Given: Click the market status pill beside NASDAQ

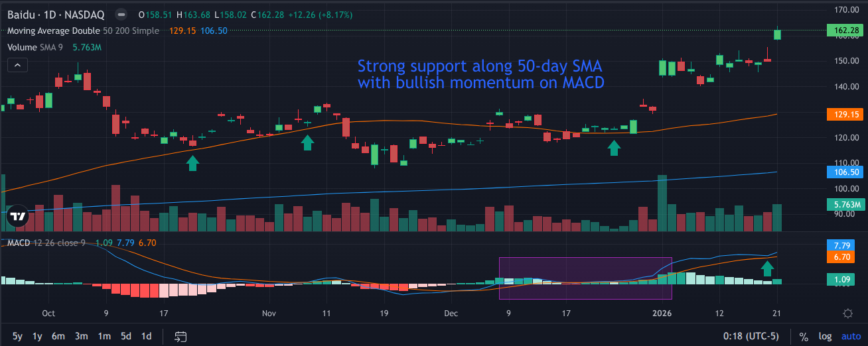Looking at the screenshot, I should pyautogui.click(x=120, y=14).
